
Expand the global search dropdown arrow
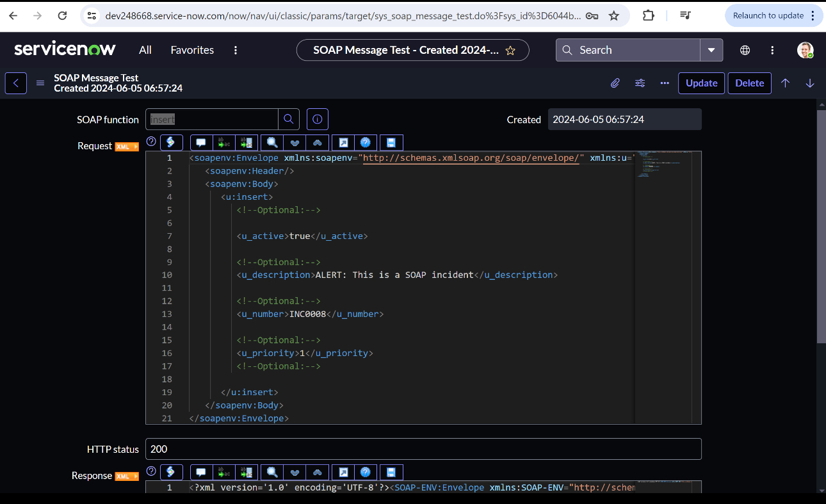point(711,50)
